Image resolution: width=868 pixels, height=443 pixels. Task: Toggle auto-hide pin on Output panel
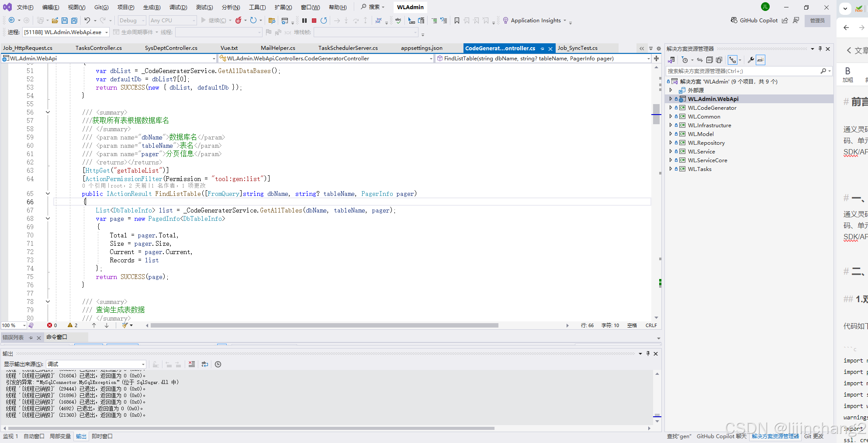(x=648, y=353)
